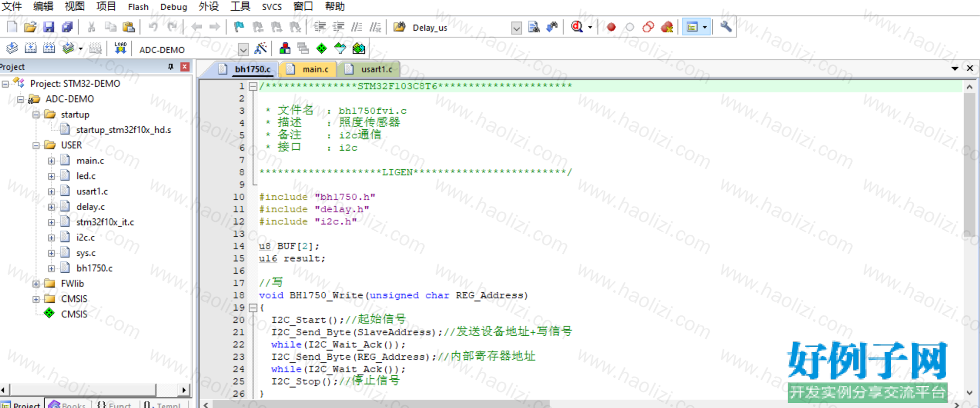Switch to the usart1.c editor tab
This screenshot has height=408, width=980.
(x=371, y=69)
